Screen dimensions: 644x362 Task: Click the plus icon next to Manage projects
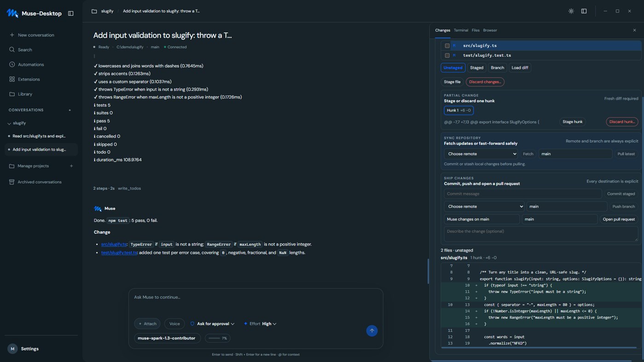71,166
